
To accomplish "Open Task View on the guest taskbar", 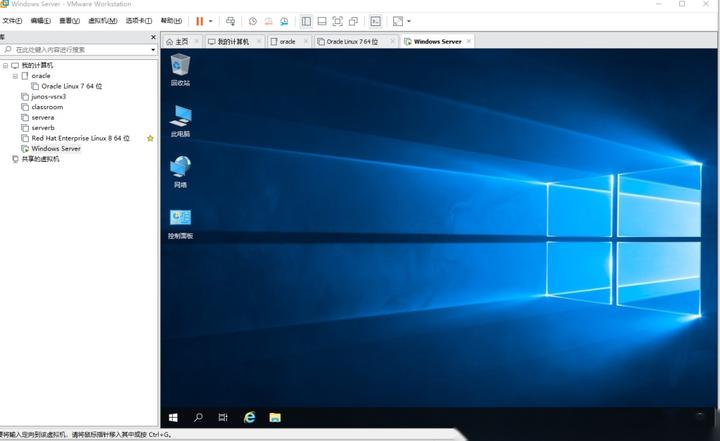I will 223,418.
